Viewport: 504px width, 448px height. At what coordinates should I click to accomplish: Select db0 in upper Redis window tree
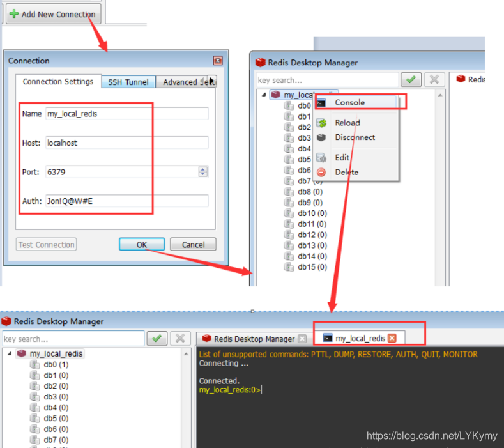(304, 106)
